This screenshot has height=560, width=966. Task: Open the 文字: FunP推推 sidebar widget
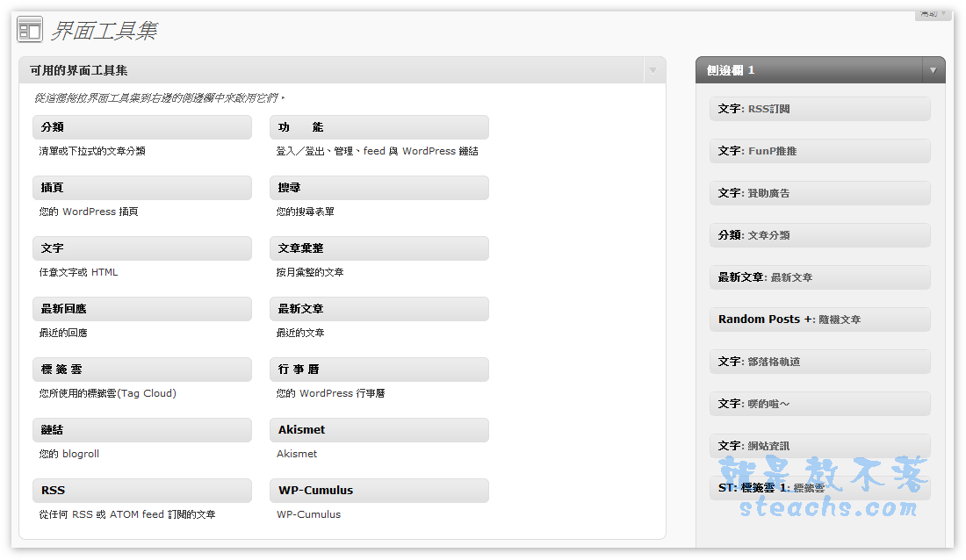pyautogui.click(x=819, y=151)
